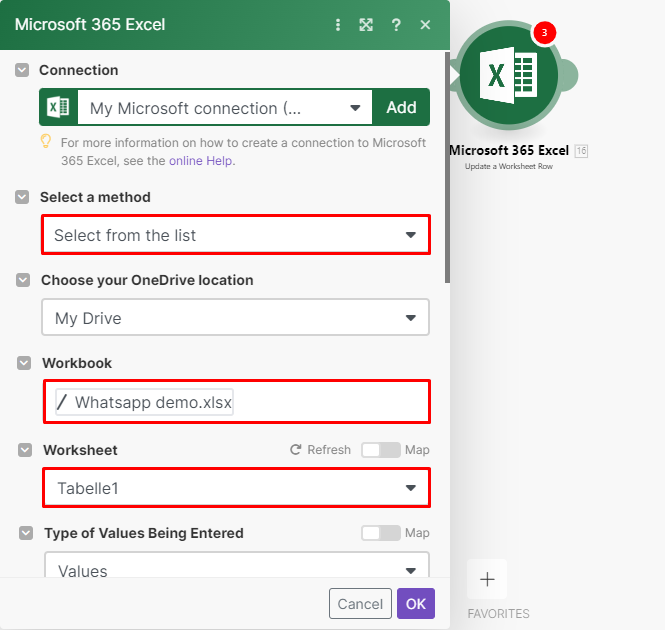Open the three-dot options menu in header
Viewport: 665px width, 630px height.
click(338, 25)
